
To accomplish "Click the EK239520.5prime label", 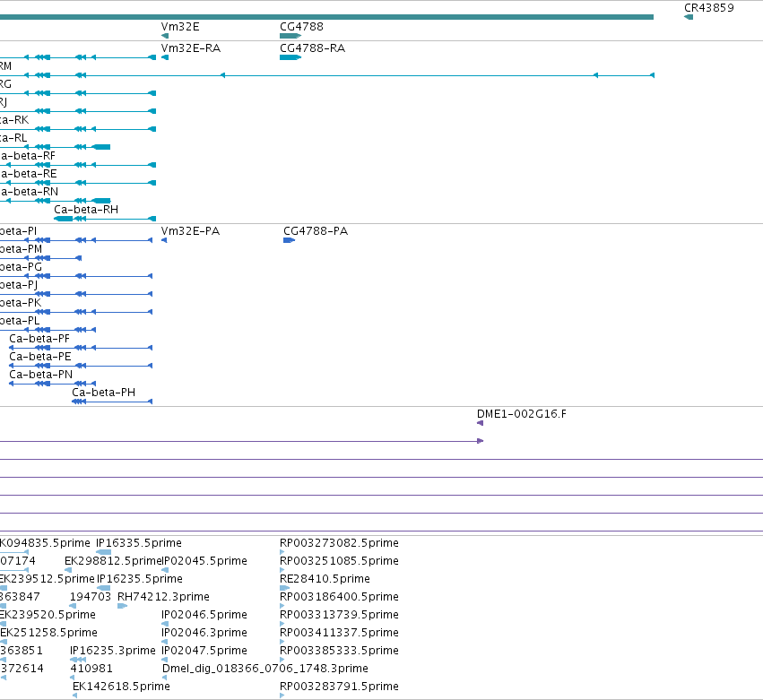I will point(48,615).
